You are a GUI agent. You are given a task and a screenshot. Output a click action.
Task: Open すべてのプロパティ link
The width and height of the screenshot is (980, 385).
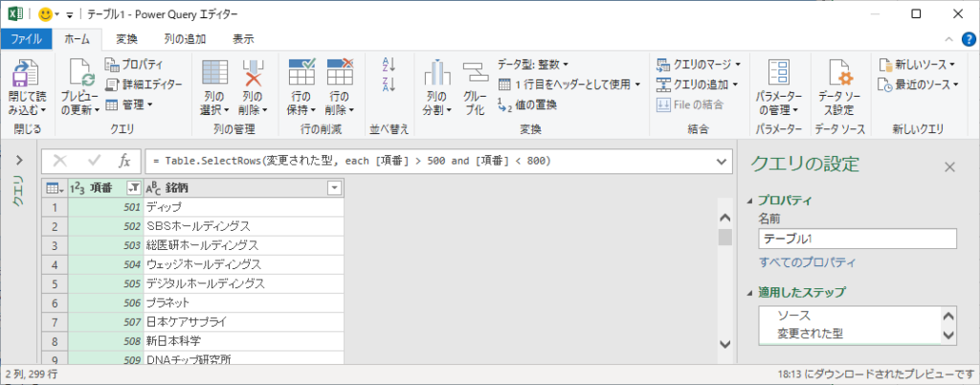[808, 261]
